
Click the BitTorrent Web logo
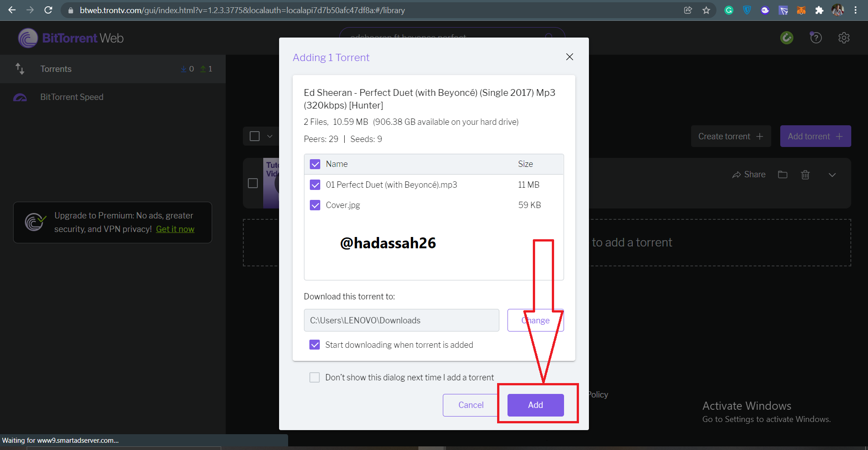pos(71,38)
